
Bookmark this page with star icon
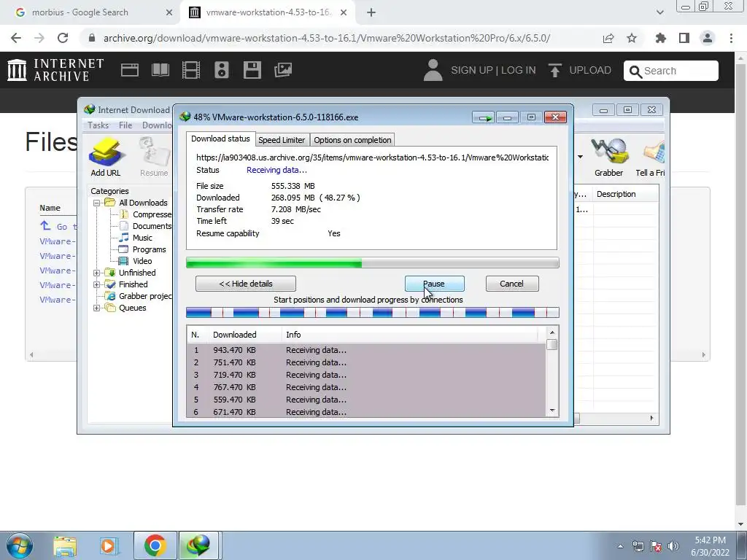(632, 38)
